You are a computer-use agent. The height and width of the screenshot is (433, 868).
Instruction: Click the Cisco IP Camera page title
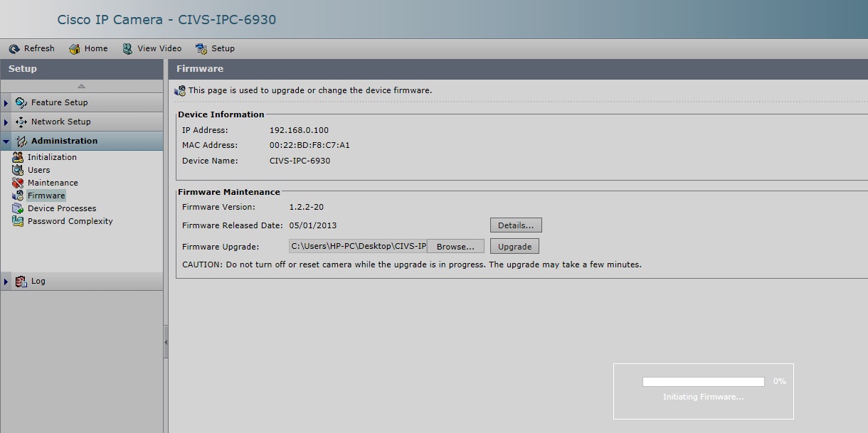[166, 19]
